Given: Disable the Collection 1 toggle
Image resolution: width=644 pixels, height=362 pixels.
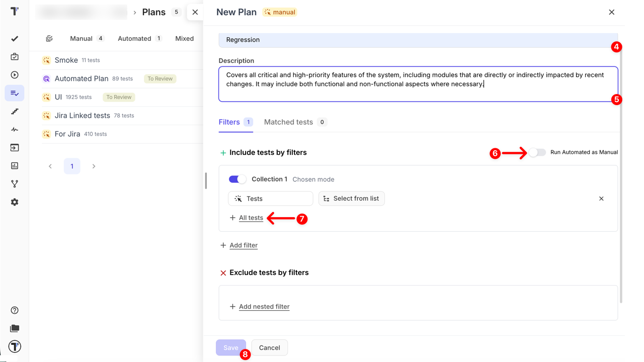Looking at the screenshot, I should pyautogui.click(x=237, y=179).
